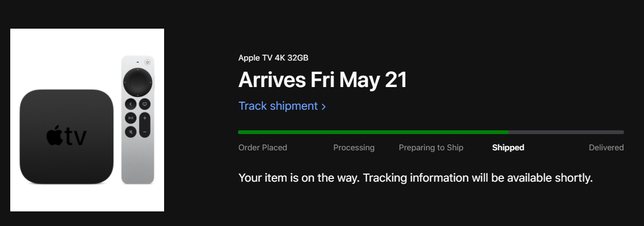Image resolution: width=644 pixels, height=226 pixels.
Task: Click the power button on the remote image
Action: [x=147, y=62]
